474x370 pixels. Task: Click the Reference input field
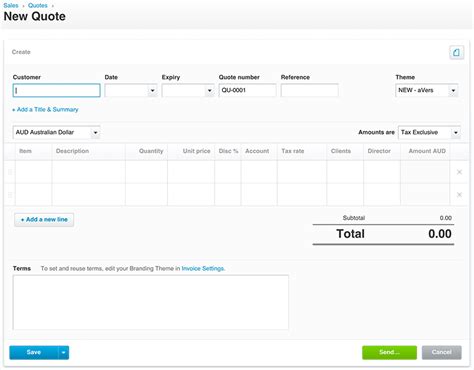310,91
